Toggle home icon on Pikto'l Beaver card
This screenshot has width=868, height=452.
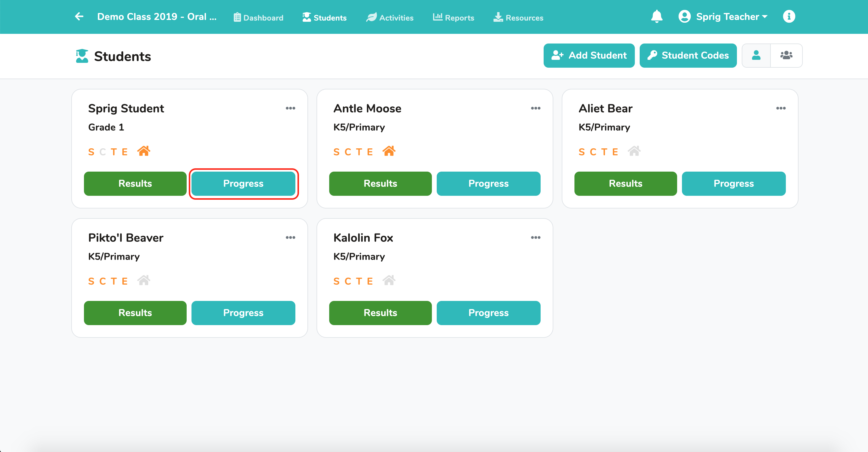coord(144,280)
